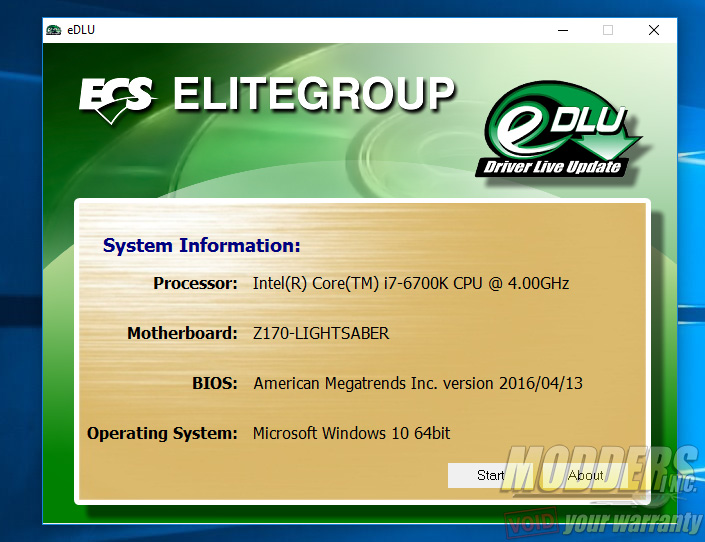705x542 pixels.
Task: Click the Motherboard label
Action: tap(182, 333)
